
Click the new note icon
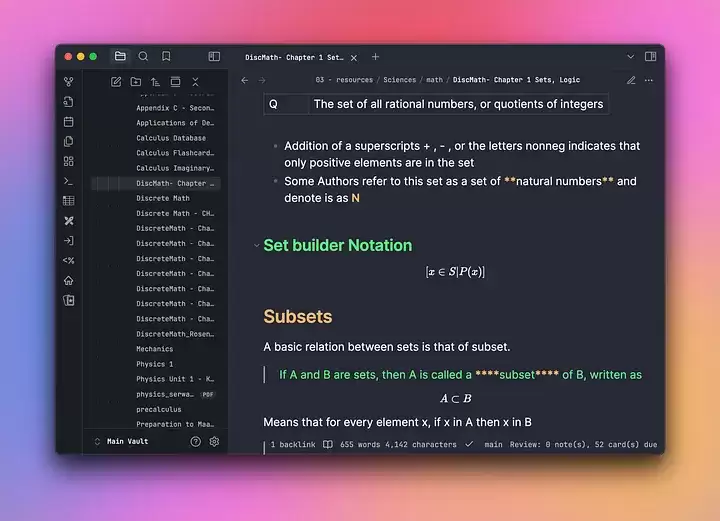[116, 81]
